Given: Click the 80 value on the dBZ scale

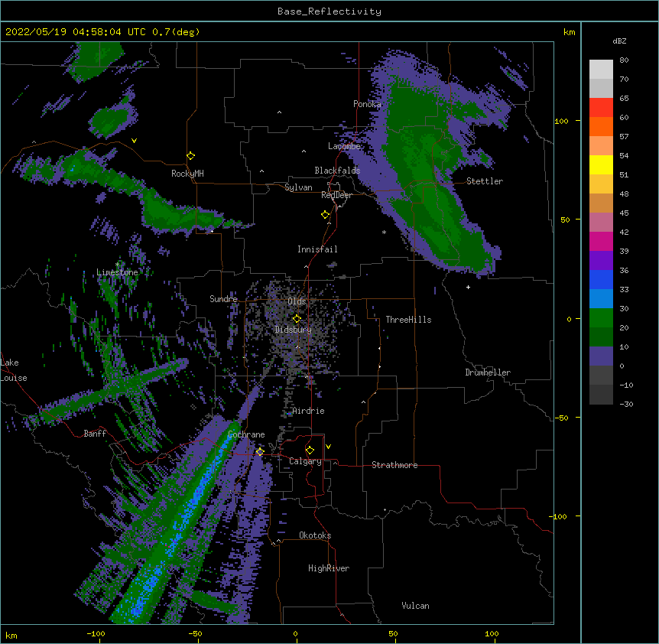Looking at the screenshot, I should tap(624, 60).
